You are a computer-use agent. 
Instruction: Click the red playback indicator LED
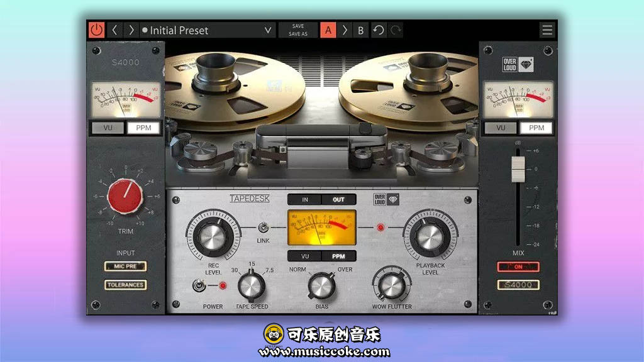(380, 228)
